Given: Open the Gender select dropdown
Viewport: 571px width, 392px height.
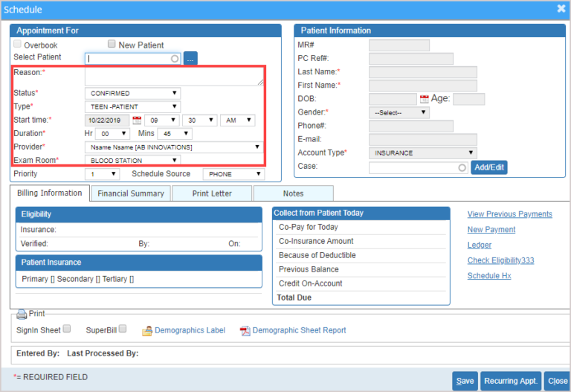Looking at the screenshot, I should (x=399, y=112).
